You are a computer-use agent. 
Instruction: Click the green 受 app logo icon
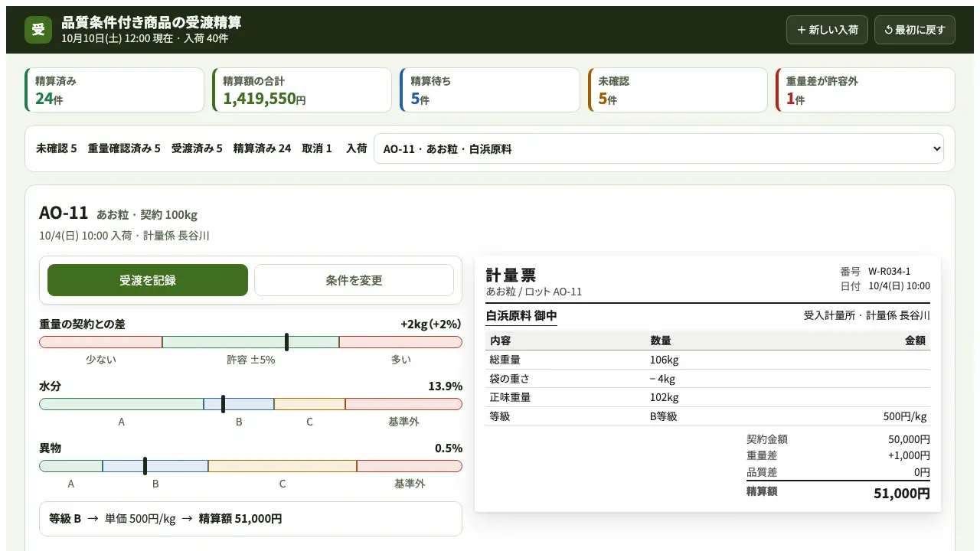38,30
